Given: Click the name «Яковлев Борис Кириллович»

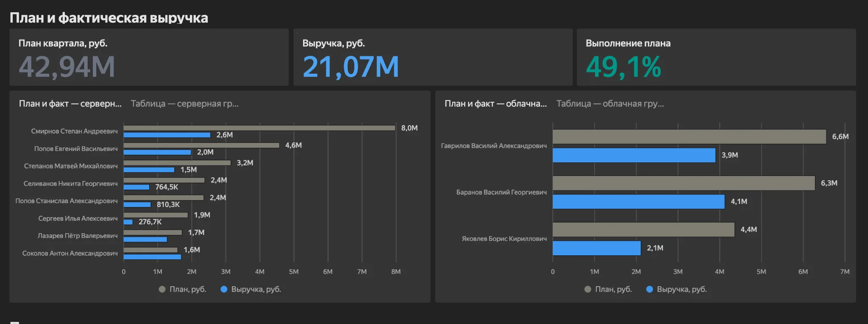Looking at the screenshot, I should (x=504, y=239).
